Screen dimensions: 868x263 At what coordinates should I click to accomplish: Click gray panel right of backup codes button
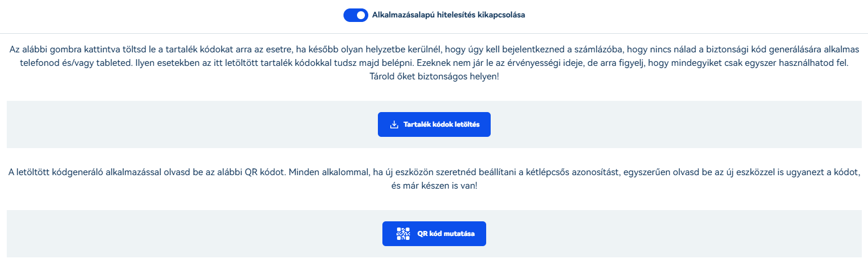(x=676, y=124)
